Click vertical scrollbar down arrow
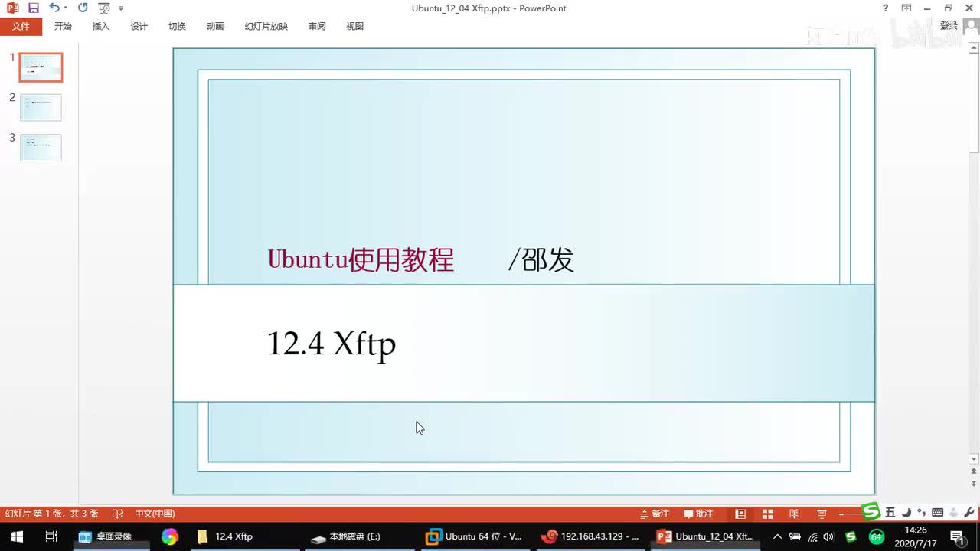The height and width of the screenshot is (551, 980). coord(974,459)
